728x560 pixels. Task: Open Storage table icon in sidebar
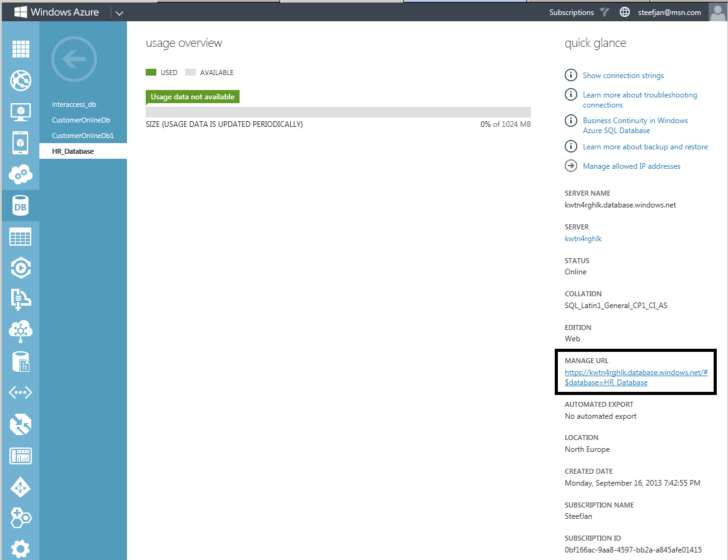pos(21,237)
